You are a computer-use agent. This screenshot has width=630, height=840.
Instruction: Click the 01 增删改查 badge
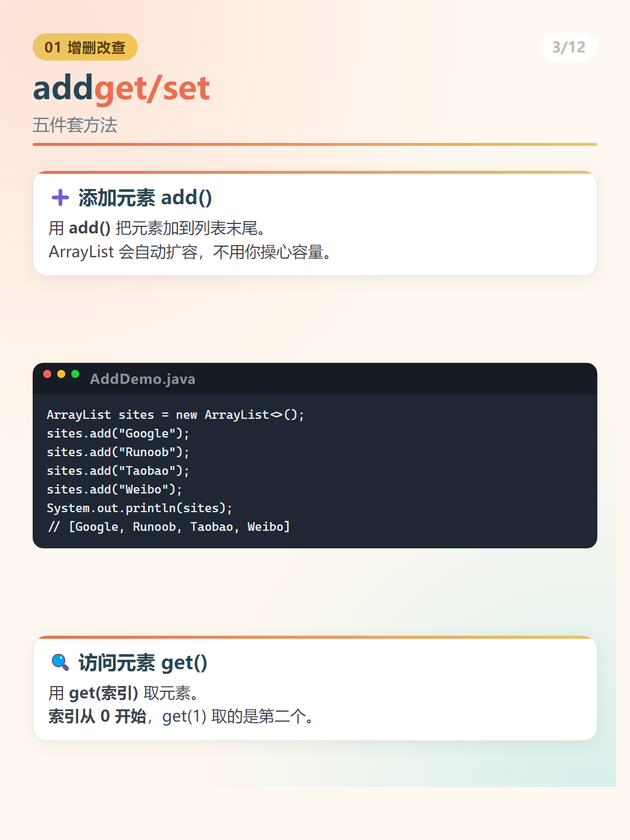(85, 47)
